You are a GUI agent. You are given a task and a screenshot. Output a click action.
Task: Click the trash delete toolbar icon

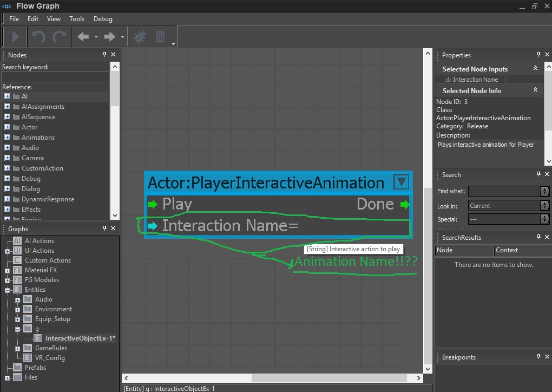(x=160, y=37)
